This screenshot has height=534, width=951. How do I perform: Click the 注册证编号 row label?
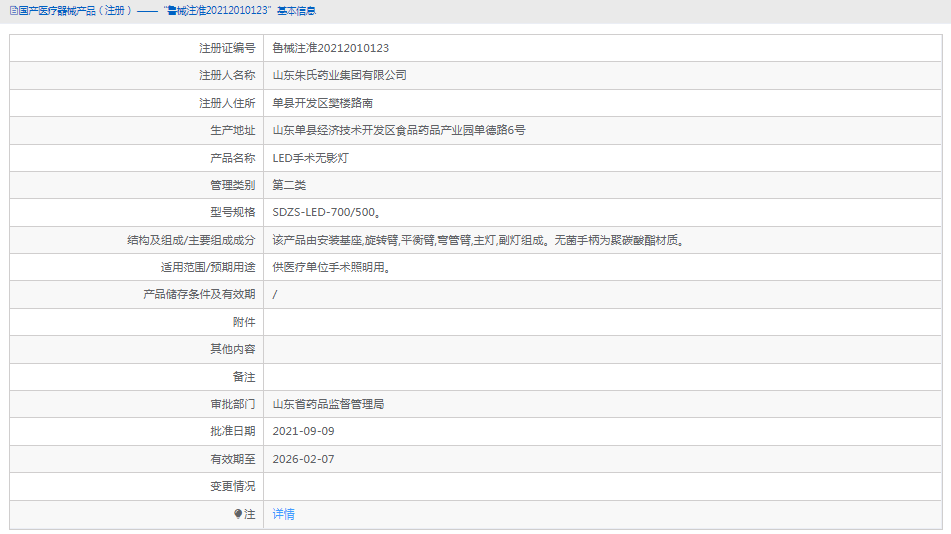click(x=227, y=48)
